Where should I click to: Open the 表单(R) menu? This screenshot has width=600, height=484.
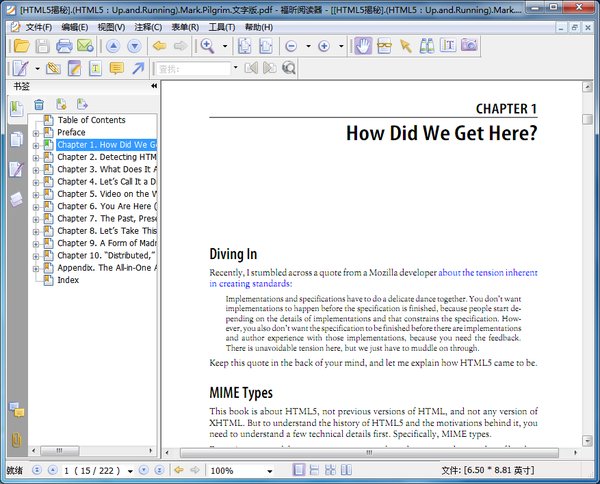point(185,27)
